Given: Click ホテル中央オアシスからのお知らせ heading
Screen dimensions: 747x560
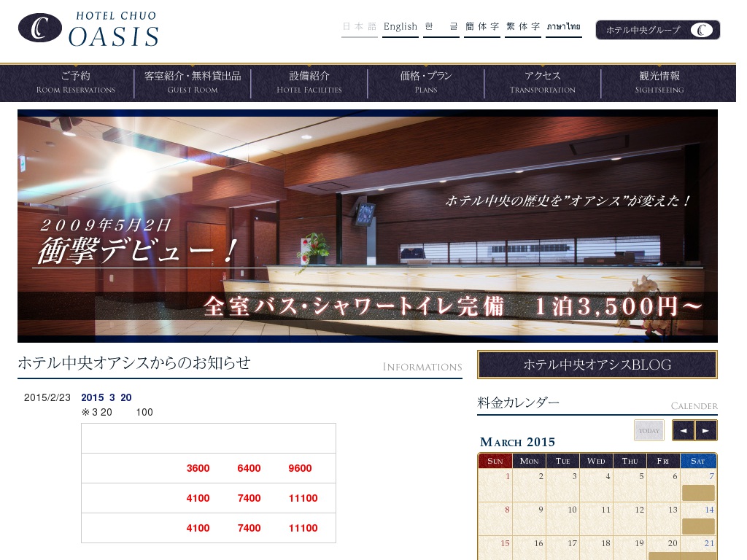Looking at the screenshot, I should tap(134, 363).
